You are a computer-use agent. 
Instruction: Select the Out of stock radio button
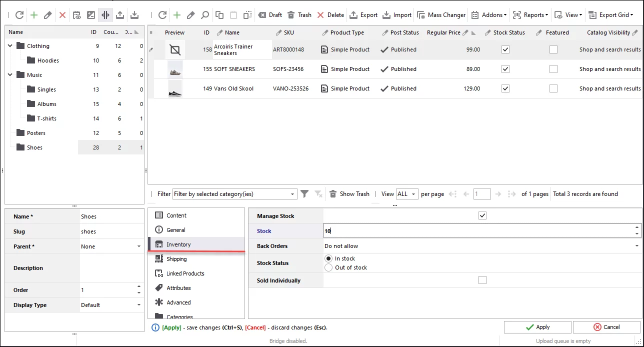328,267
